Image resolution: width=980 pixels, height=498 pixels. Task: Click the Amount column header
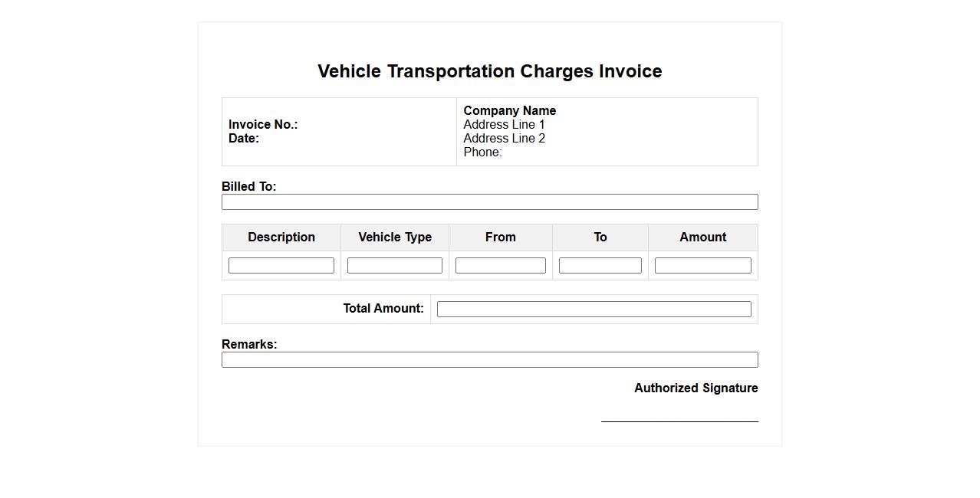pyautogui.click(x=702, y=238)
